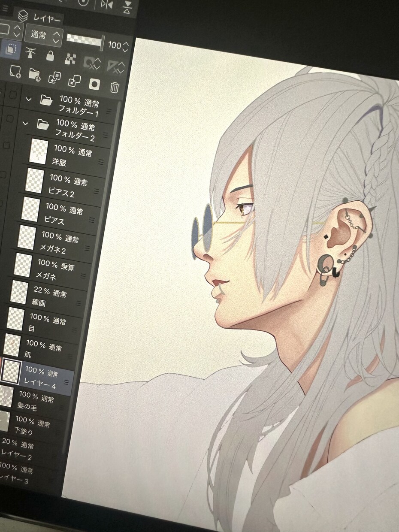Screen dimensions: 399x532
Task: Click the 22 % 通常 opacity text
Action: coord(50,293)
